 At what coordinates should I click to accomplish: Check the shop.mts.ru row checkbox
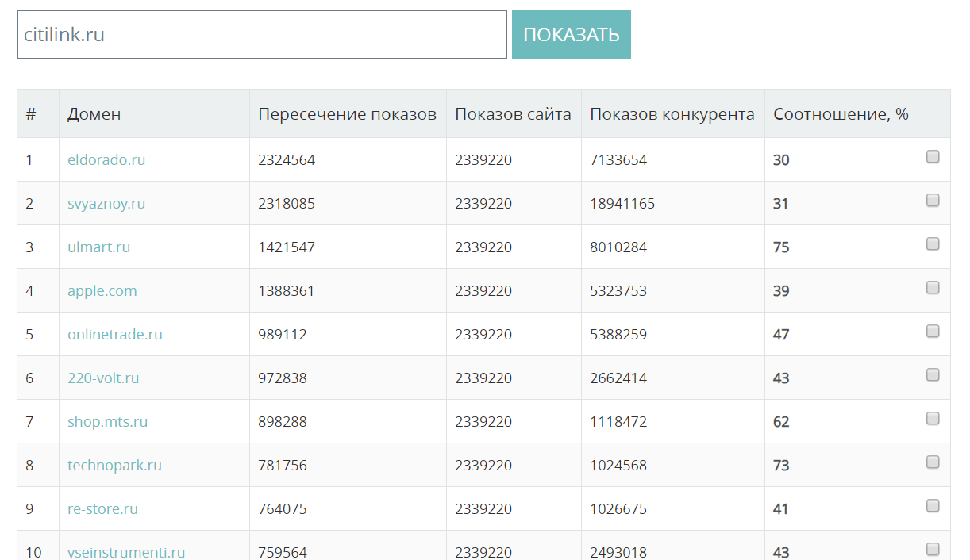coord(933,419)
